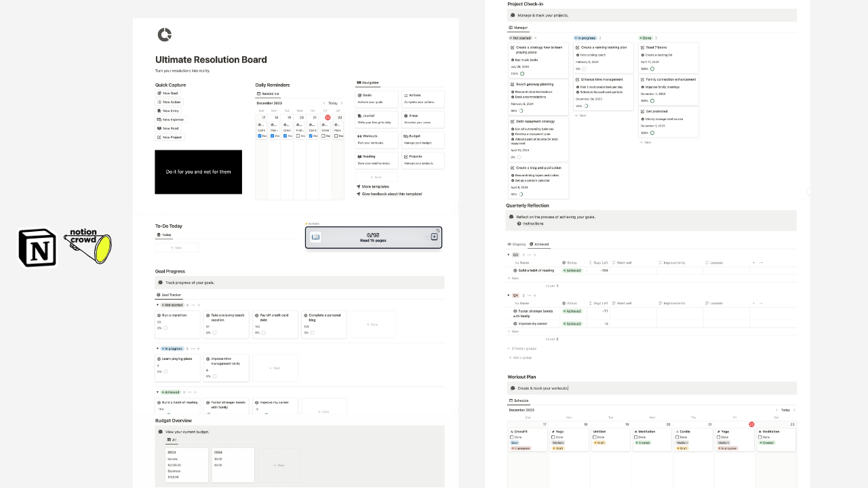Click the Instructions help icon

point(519,223)
